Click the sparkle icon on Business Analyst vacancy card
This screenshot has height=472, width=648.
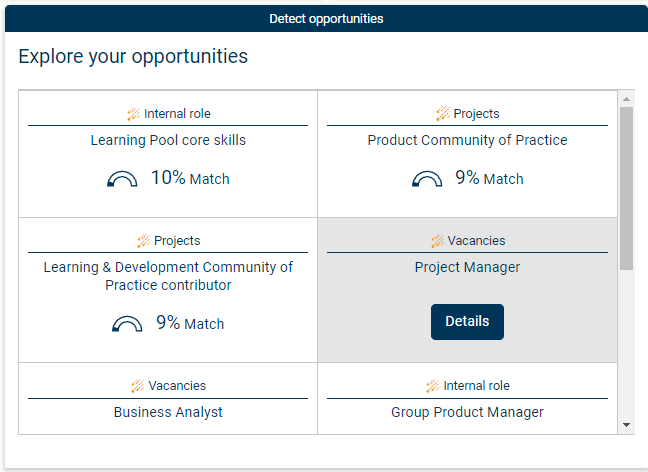pos(137,386)
